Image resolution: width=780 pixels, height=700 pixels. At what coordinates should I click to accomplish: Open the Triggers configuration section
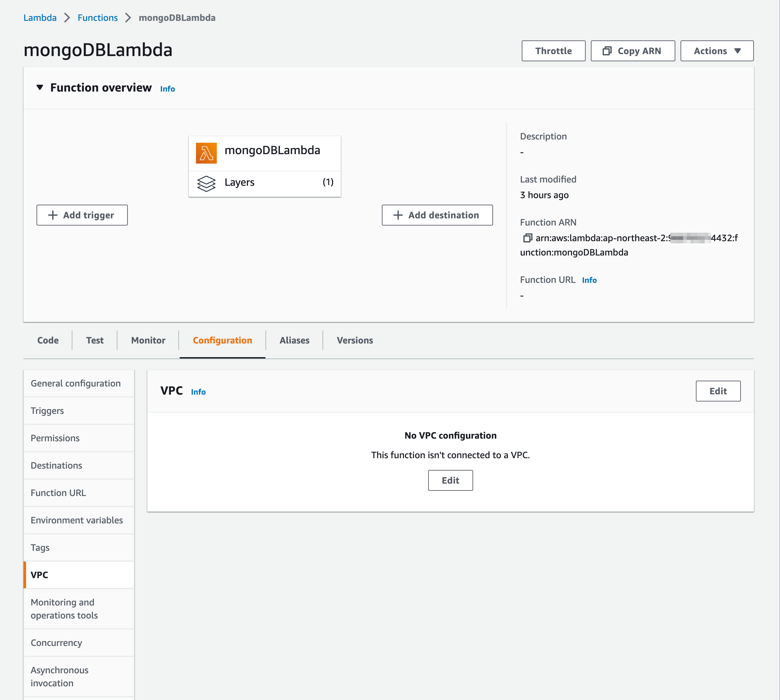pos(47,410)
